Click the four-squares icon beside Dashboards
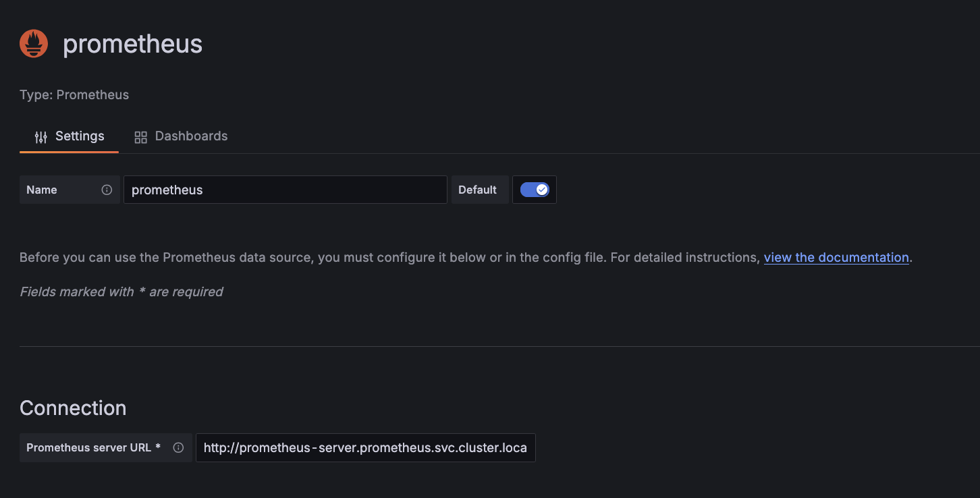This screenshot has height=498, width=980. coord(140,136)
